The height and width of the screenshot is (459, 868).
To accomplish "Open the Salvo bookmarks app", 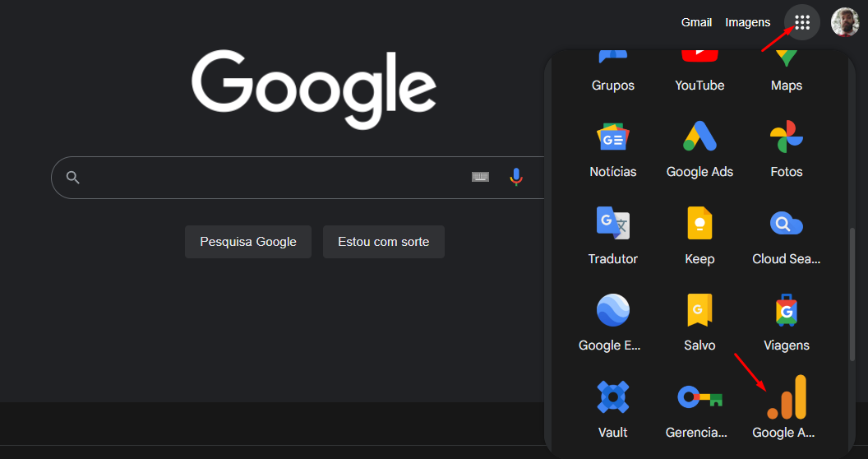I will tap(699, 322).
